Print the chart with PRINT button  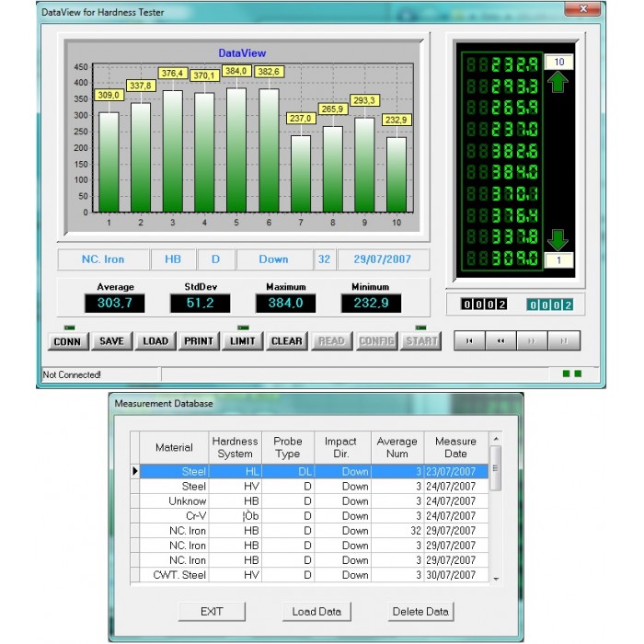pyautogui.click(x=199, y=341)
